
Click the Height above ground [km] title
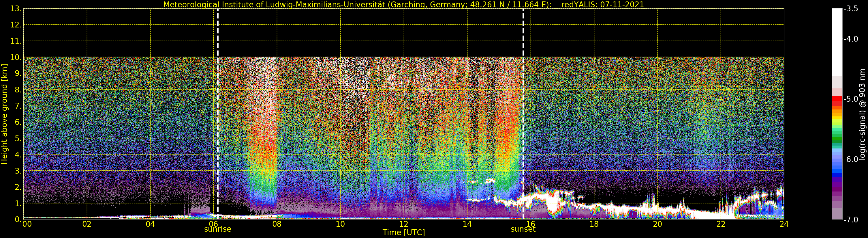pos(4,114)
